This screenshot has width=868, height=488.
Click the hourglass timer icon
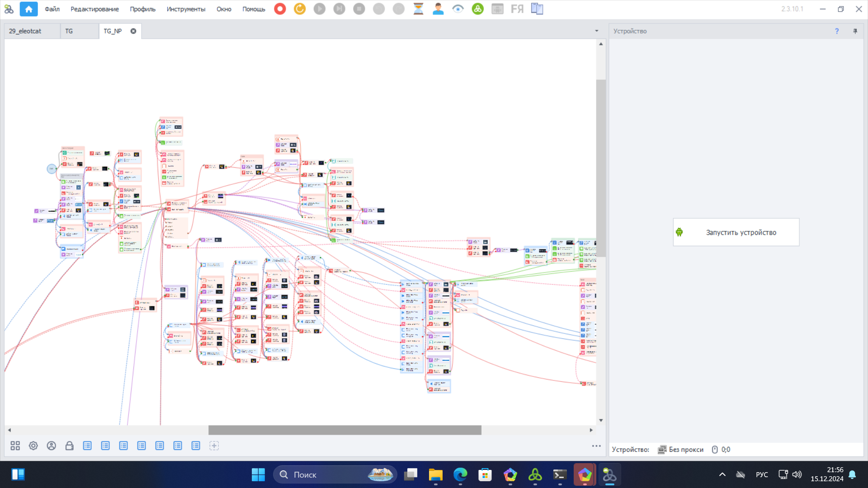pyautogui.click(x=419, y=9)
